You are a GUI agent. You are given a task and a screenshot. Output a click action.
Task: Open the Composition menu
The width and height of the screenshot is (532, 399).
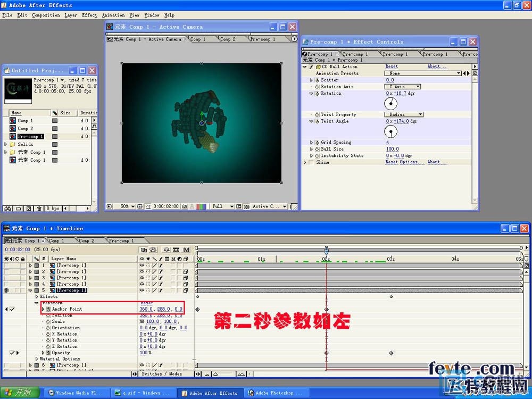pyautogui.click(x=46, y=15)
